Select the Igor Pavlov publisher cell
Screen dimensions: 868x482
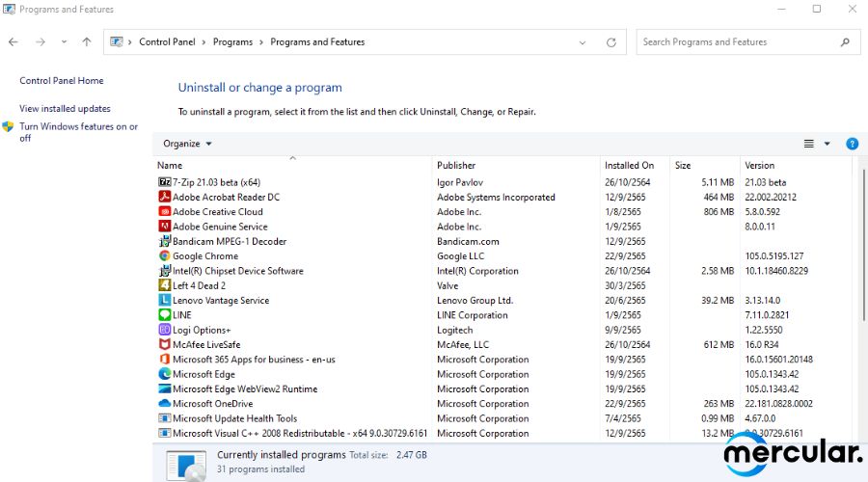point(460,182)
